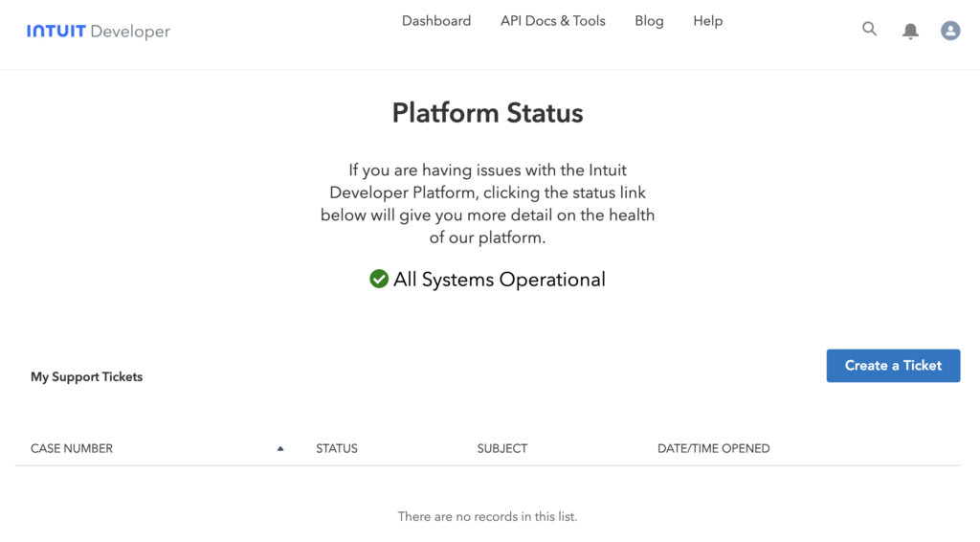Click 'There are no records in this list' text
This screenshot has height=542, width=980.
coord(487,516)
